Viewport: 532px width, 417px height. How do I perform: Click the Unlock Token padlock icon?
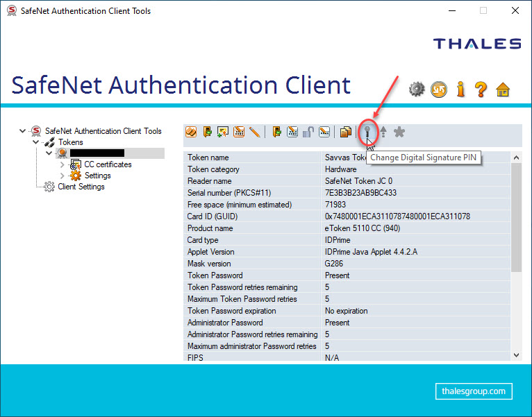click(309, 132)
